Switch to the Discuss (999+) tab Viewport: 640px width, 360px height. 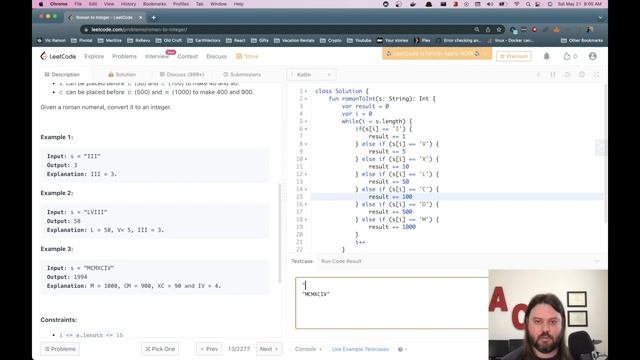pos(182,75)
